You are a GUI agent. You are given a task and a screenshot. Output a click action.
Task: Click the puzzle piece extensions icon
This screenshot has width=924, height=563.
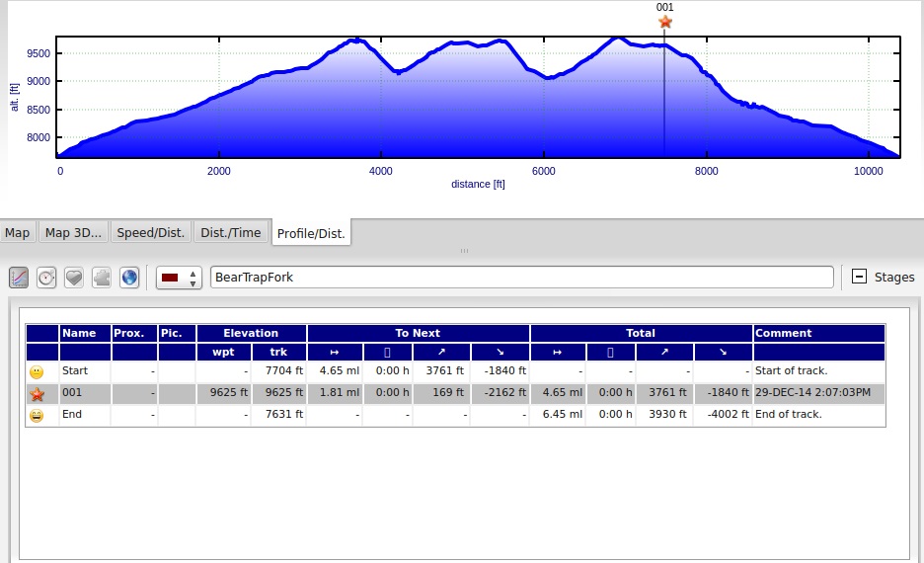click(x=102, y=278)
